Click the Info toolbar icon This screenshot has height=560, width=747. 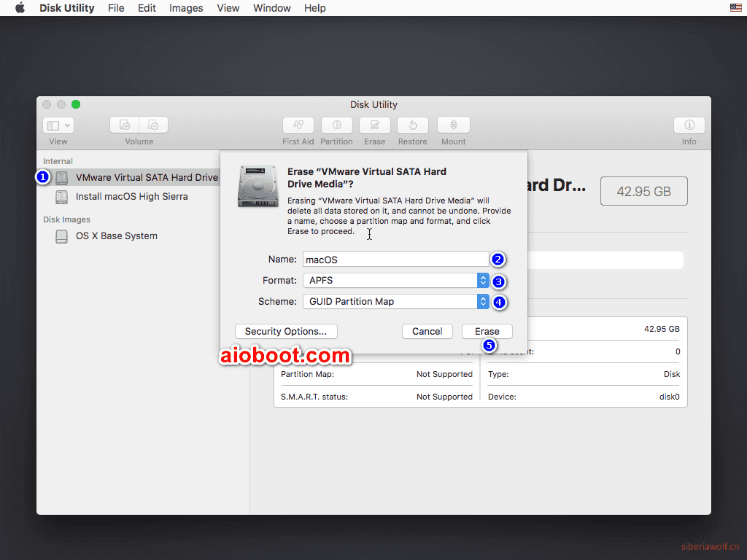point(689,125)
